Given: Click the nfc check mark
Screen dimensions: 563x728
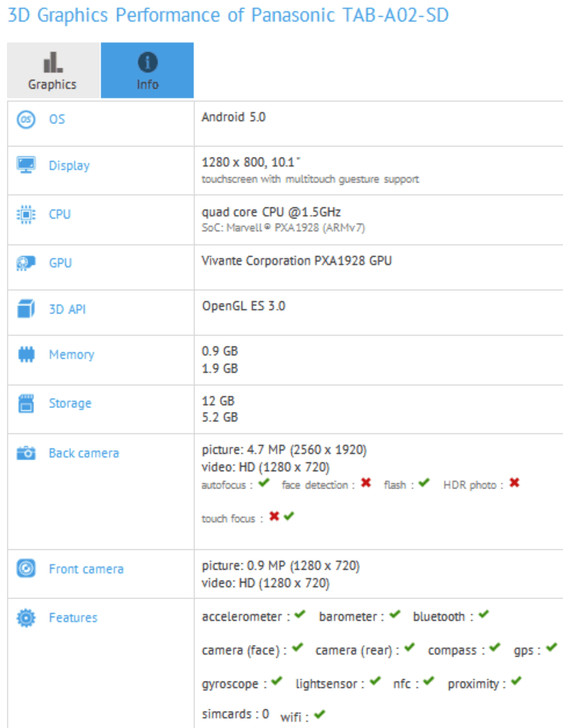Looking at the screenshot, I should (428, 681).
